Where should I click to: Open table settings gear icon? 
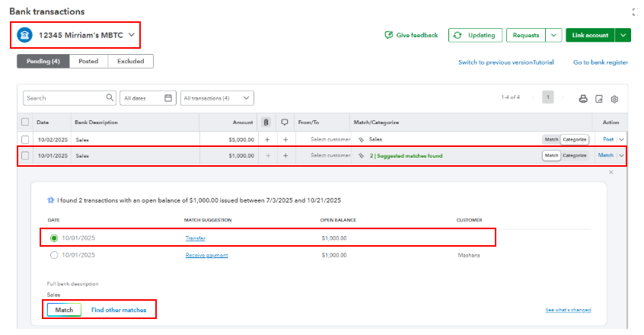pos(614,98)
